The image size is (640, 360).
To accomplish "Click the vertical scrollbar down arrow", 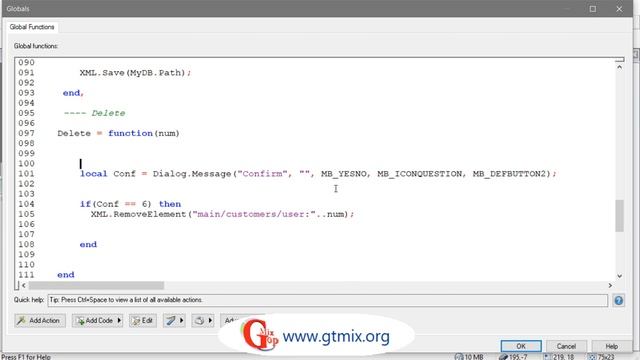I will pyautogui.click(x=619, y=276).
